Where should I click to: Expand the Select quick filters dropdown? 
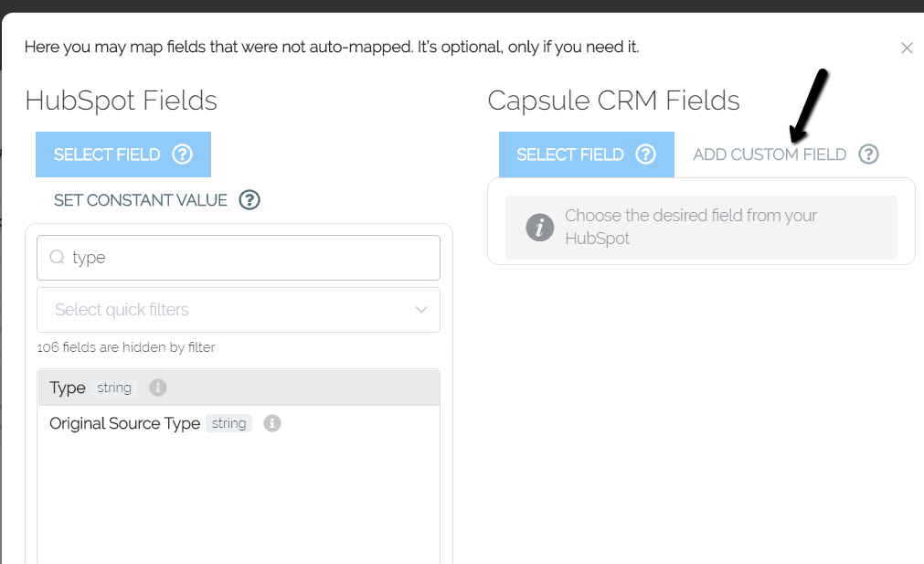[238, 310]
